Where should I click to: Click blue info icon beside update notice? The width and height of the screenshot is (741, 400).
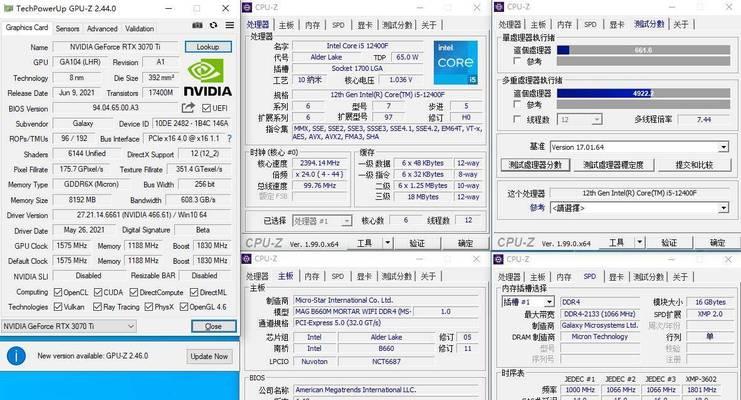click(17, 356)
